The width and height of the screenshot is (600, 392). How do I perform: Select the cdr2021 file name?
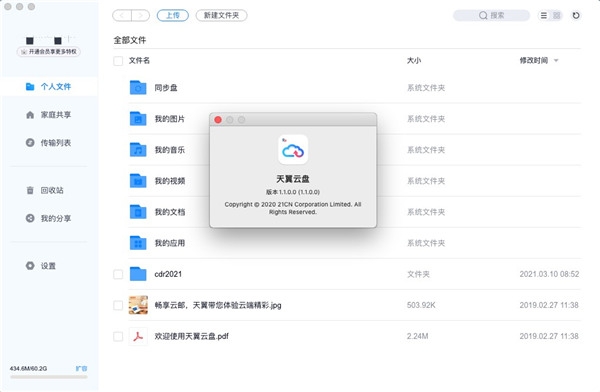(x=168, y=274)
